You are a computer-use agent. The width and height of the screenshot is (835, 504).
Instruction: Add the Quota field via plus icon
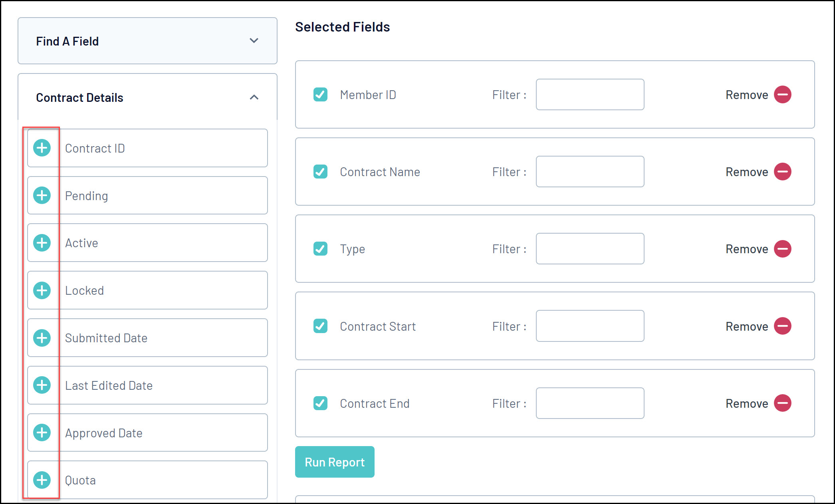pyautogui.click(x=42, y=480)
